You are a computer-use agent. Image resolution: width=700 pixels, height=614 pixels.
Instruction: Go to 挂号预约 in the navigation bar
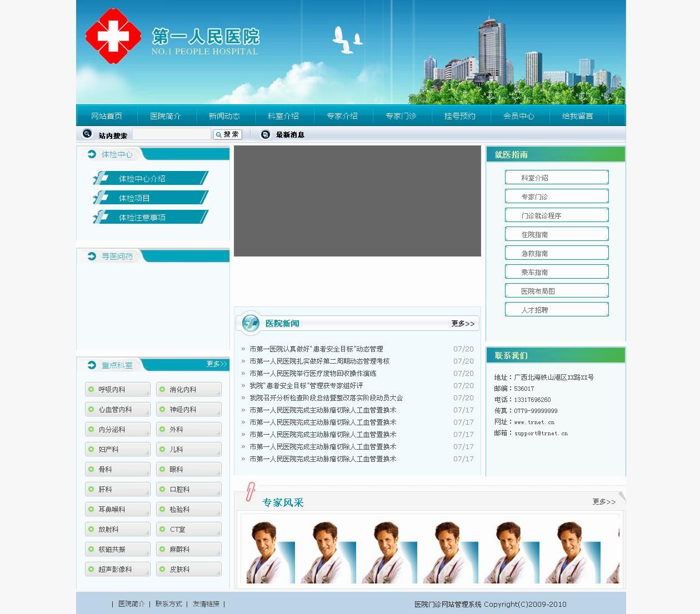[459, 116]
